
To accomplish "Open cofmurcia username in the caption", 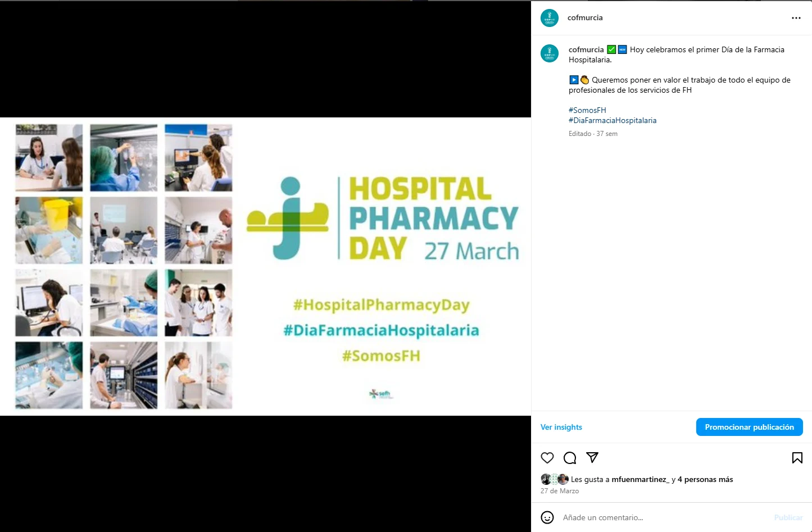I will 586,49.
